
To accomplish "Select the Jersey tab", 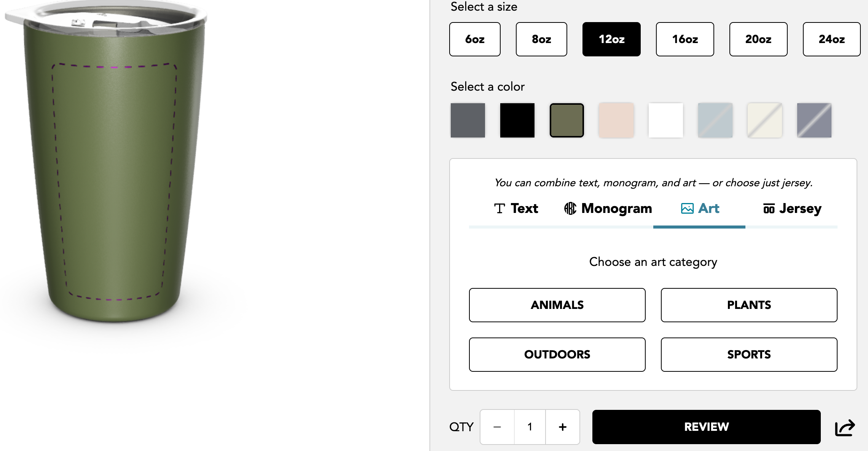I will click(x=792, y=209).
